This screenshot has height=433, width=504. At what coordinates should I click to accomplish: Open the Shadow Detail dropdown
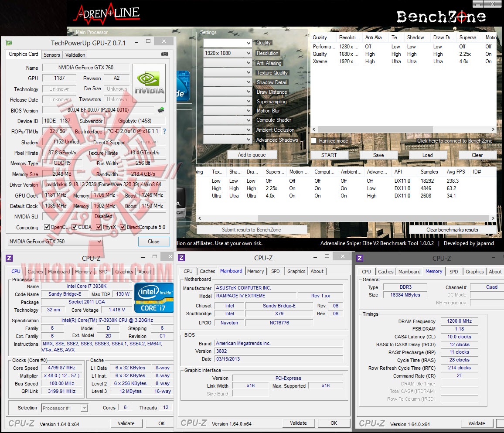(x=228, y=82)
